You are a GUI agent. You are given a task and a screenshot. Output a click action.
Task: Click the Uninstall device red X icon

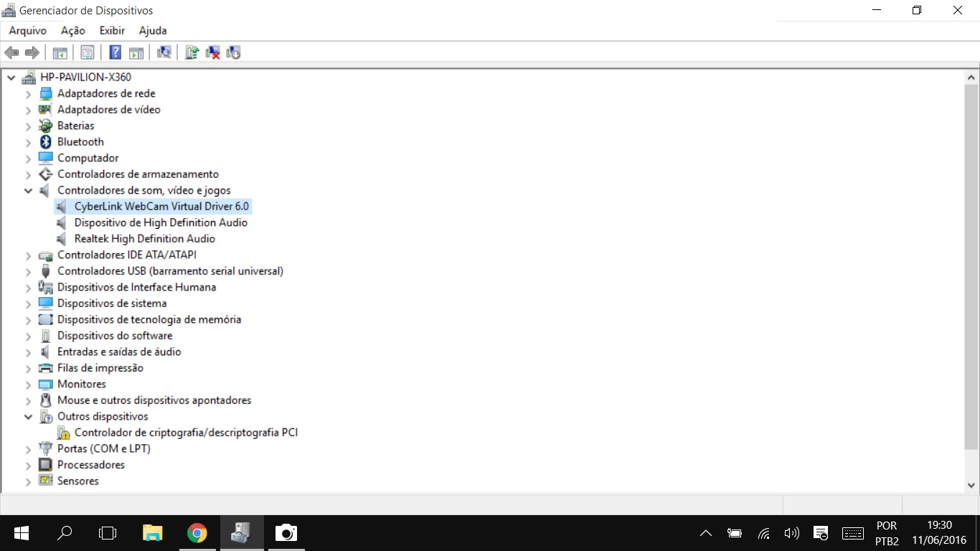coord(212,52)
